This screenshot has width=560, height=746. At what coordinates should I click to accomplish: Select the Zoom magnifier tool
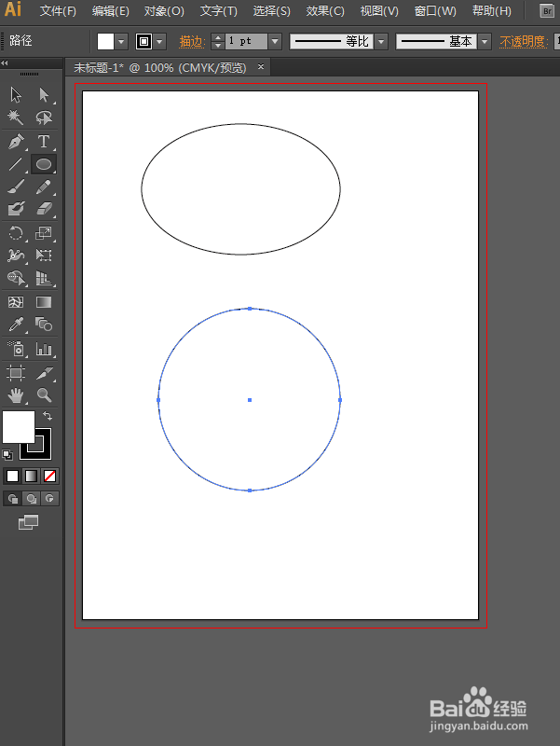pos(44,394)
